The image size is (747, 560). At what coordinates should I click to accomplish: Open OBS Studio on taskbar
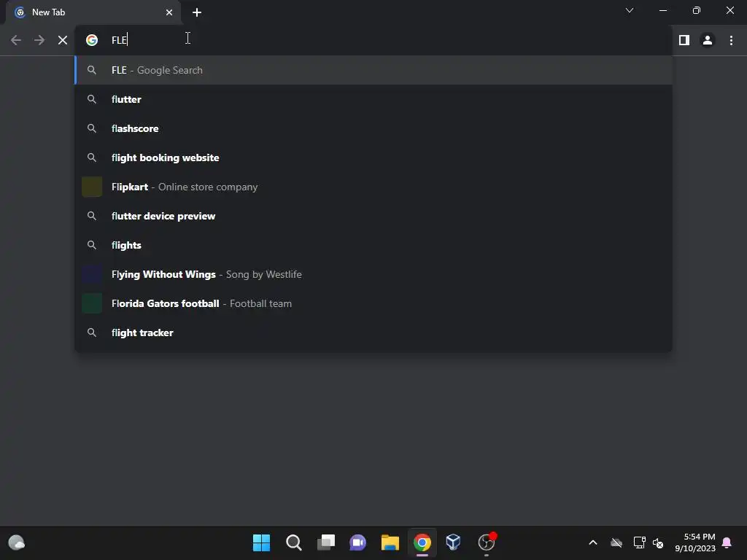click(487, 542)
